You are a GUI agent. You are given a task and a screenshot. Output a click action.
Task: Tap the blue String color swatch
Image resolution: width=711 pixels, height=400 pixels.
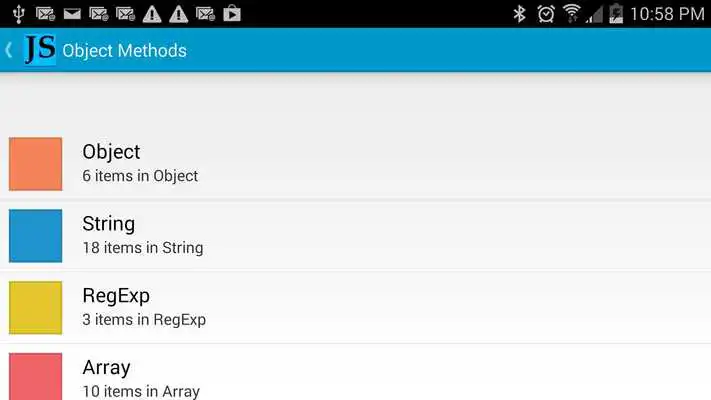[x=36, y=236]
